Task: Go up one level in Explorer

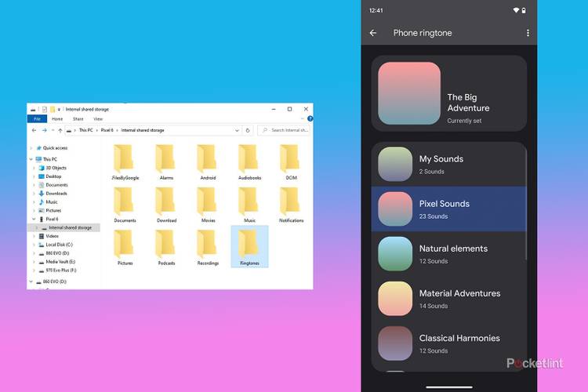Action: click(60, 130)
